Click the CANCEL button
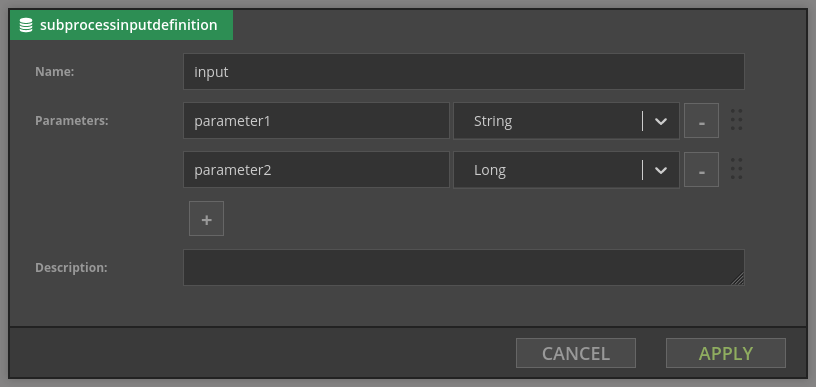The height and width of the screenshot is (387, 816). (x=576, y=353)
